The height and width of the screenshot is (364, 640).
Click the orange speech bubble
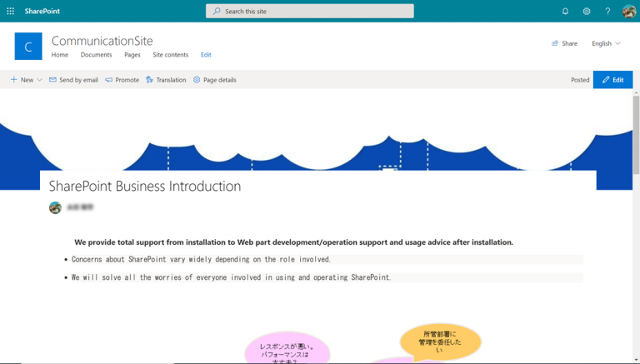(440, 342)
